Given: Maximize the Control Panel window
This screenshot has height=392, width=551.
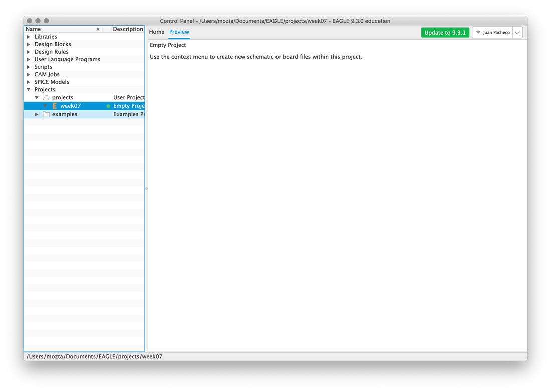Looking at the screenshot, I should 46,21.
